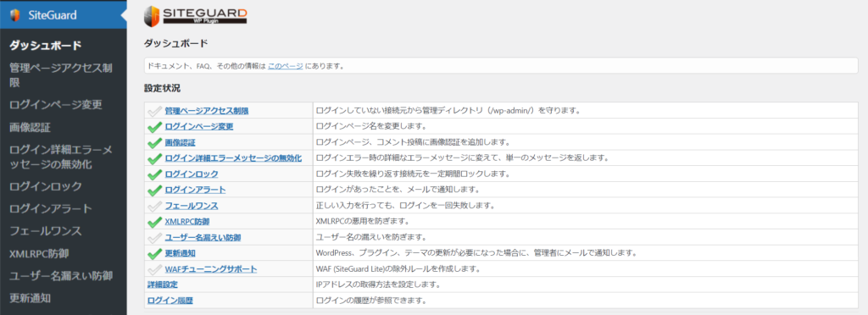This screenshot has height=315, width=868.
Task: Open ログイン詳細エラーメッセージの無効化 sidebar item
Action: tap(61, 157)
